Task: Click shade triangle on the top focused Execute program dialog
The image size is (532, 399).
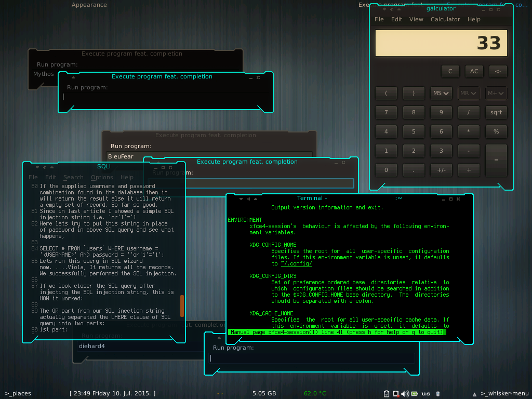Action: 73,77
